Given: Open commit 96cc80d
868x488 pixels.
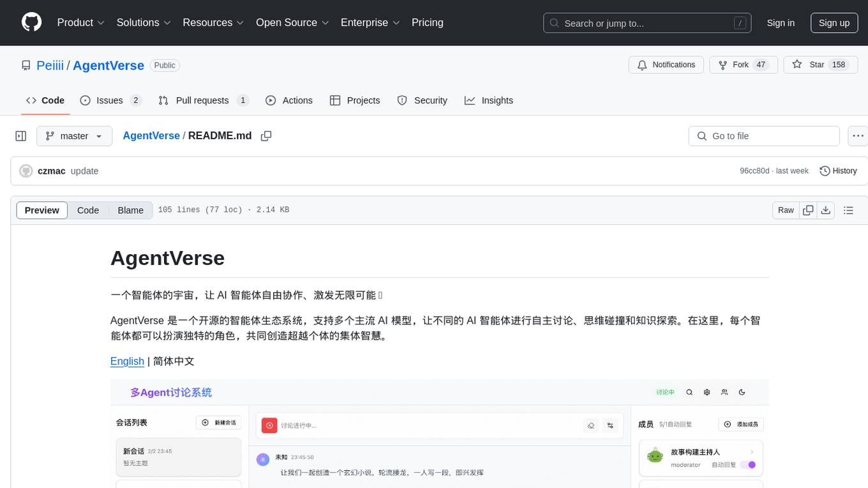Looking at the screenshot, I should click(754, 171).
